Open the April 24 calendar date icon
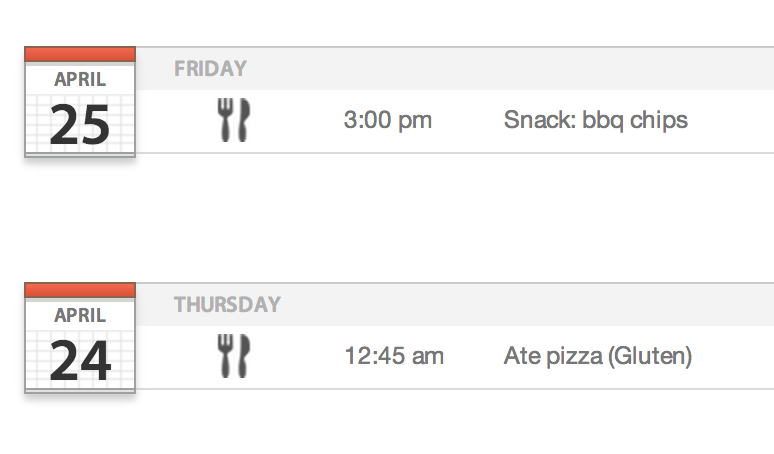 (80, 338)
